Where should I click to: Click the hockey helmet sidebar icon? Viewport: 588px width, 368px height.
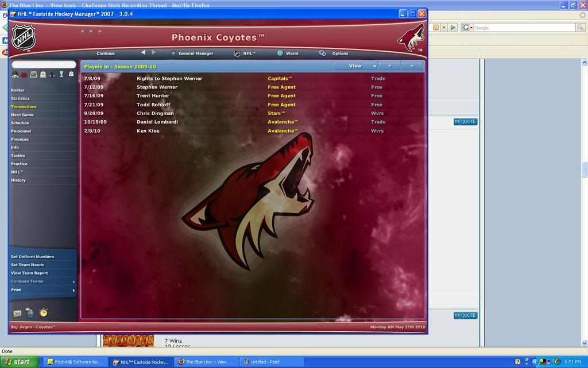15,74
